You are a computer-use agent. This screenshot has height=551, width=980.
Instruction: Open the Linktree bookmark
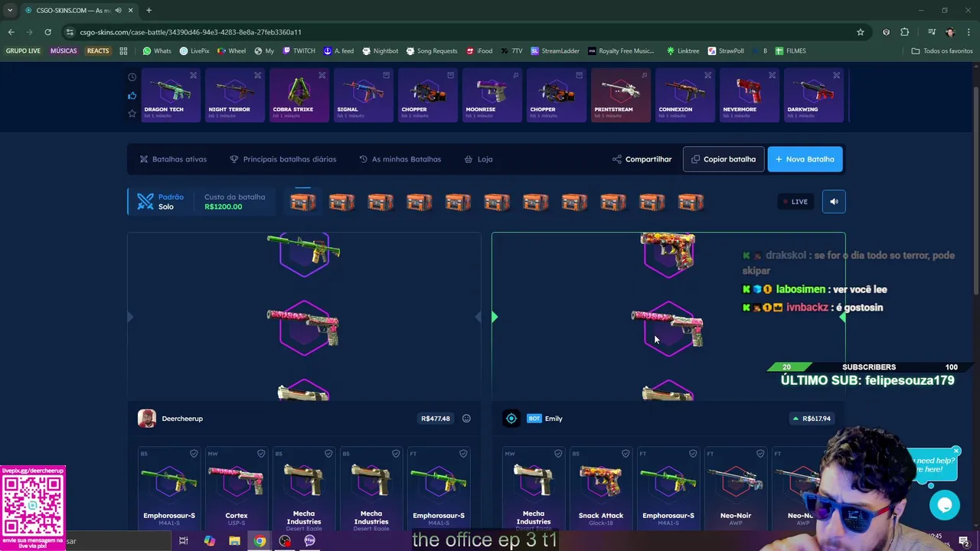coord(683,51)
